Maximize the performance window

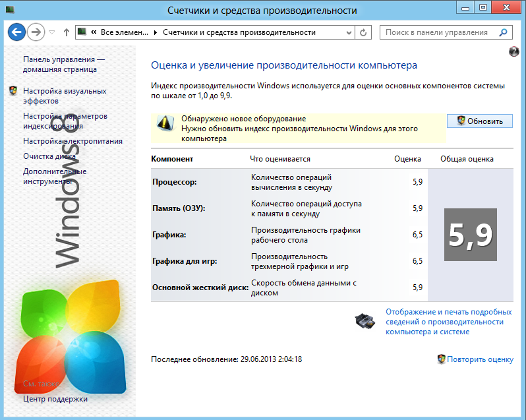[483, 7]
